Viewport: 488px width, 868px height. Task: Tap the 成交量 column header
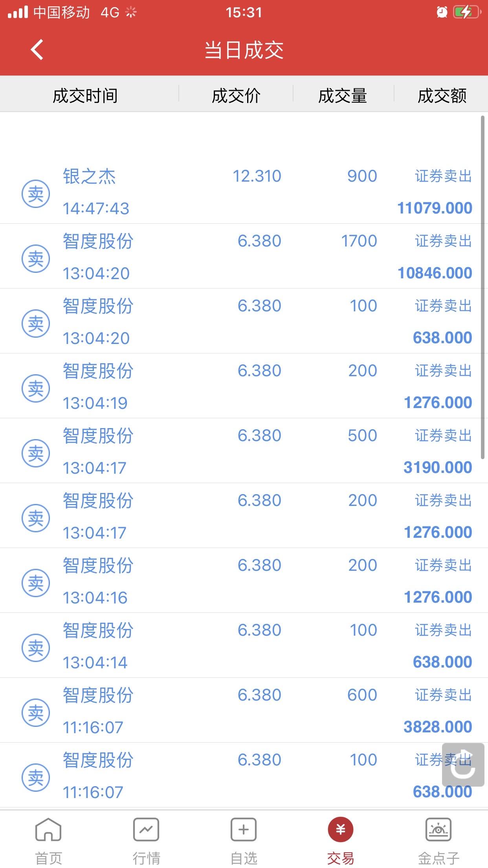pos(342,96)
